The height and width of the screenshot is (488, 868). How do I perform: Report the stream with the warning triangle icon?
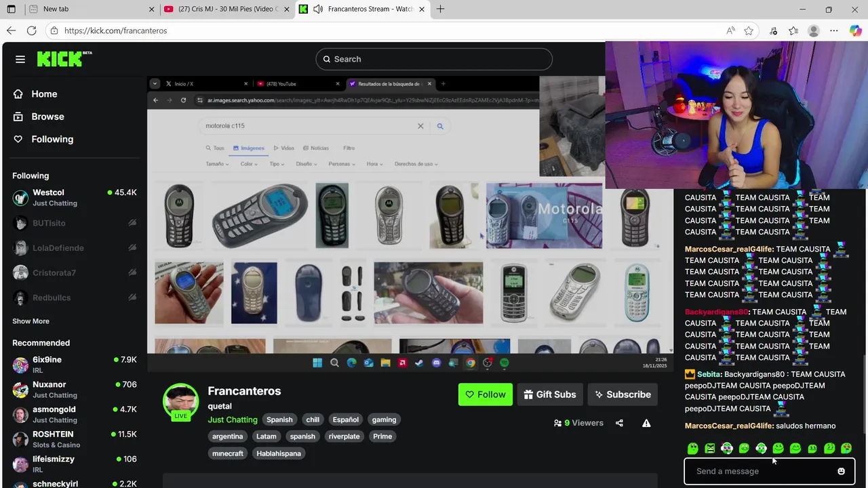pyautogui.click(x=646, y=423)
